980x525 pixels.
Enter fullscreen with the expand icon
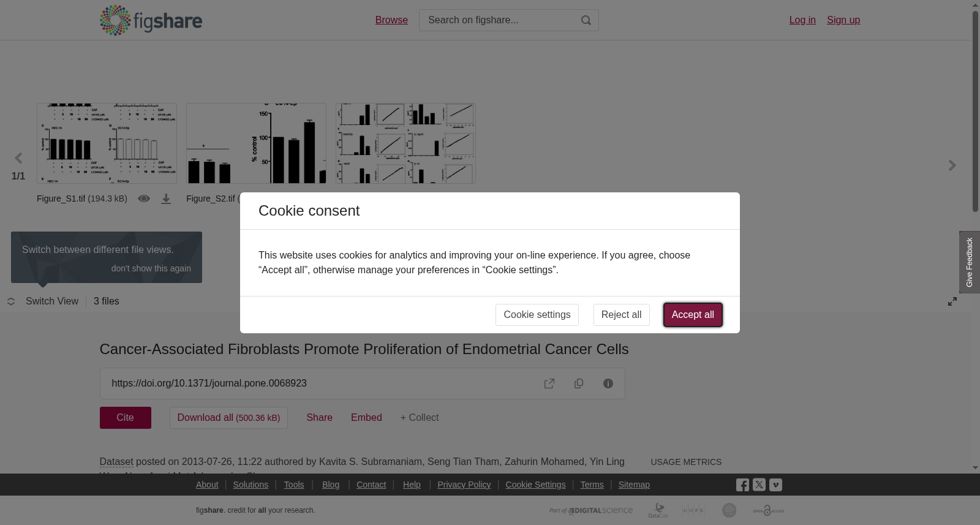click(x=952, y=301)
